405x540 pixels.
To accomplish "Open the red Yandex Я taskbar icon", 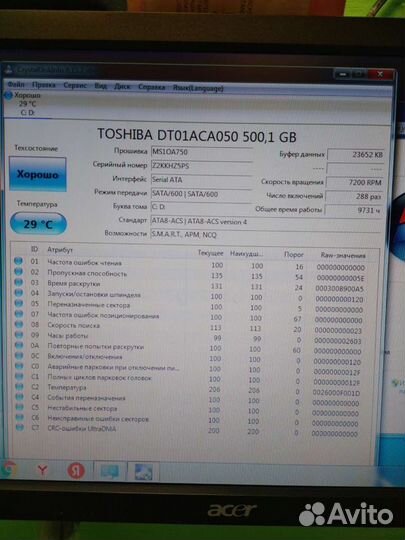I will (76, 471).
